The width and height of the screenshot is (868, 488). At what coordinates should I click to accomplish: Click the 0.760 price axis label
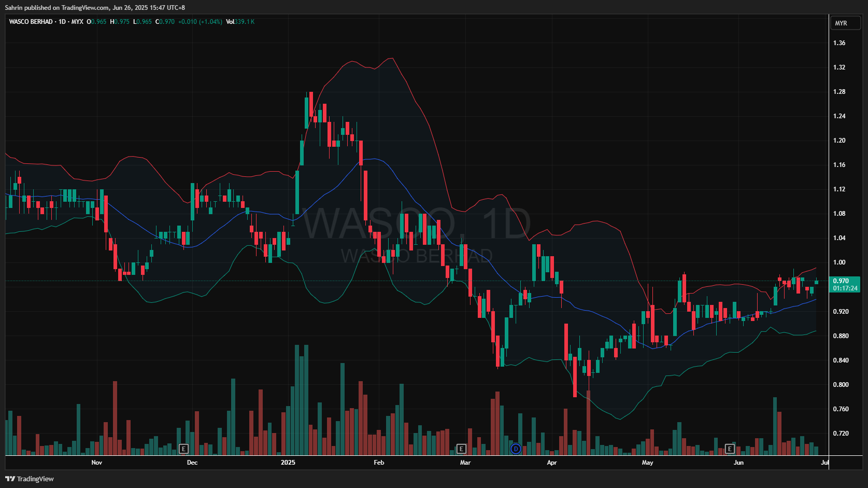coord(841,409)
